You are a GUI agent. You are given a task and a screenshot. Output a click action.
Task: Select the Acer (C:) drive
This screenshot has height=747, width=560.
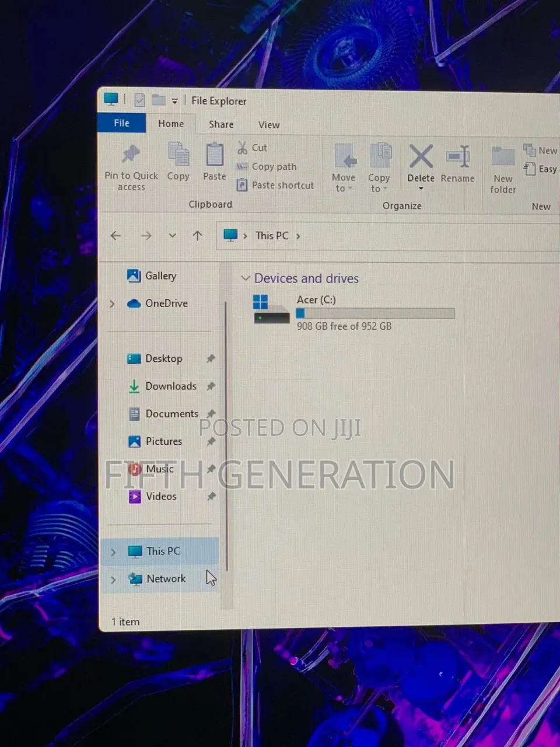click(353, 312)
